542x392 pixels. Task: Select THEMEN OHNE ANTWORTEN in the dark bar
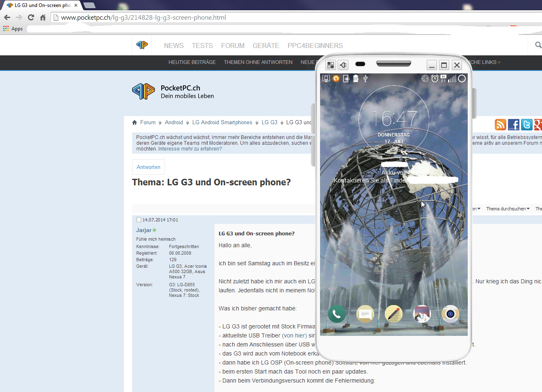click(258, 62)
